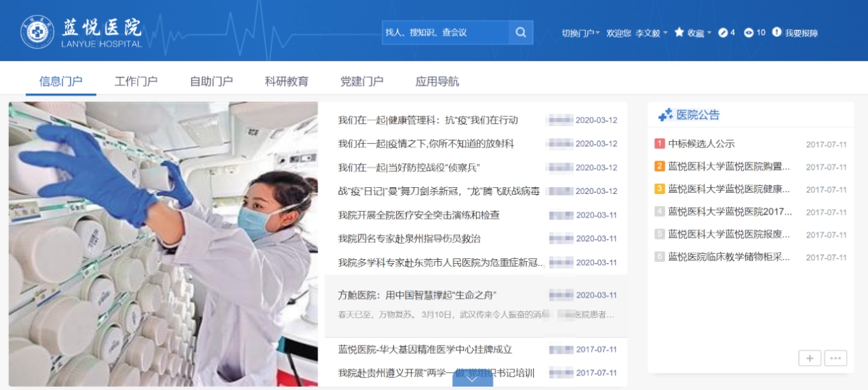Open article 我院四名专家赴泉州指导伤员救治
Image resolution: width=868 pixels, height=390 pixels.
409,239
